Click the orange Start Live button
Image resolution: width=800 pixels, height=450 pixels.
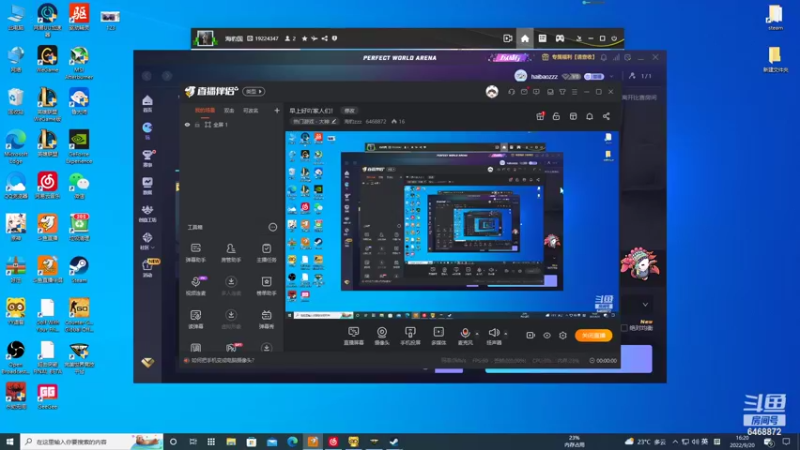tap(593, 335)
